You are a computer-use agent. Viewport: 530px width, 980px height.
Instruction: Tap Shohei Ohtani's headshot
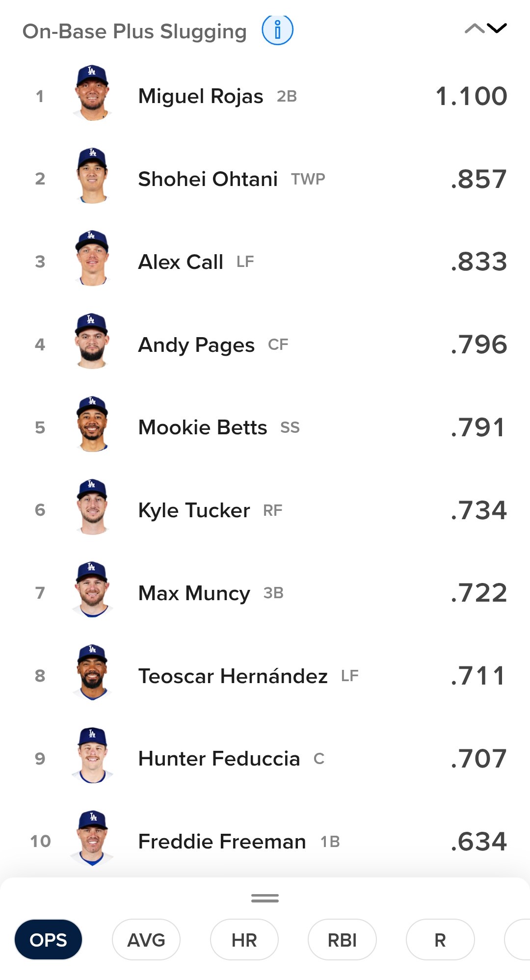[x=92, y=175]
